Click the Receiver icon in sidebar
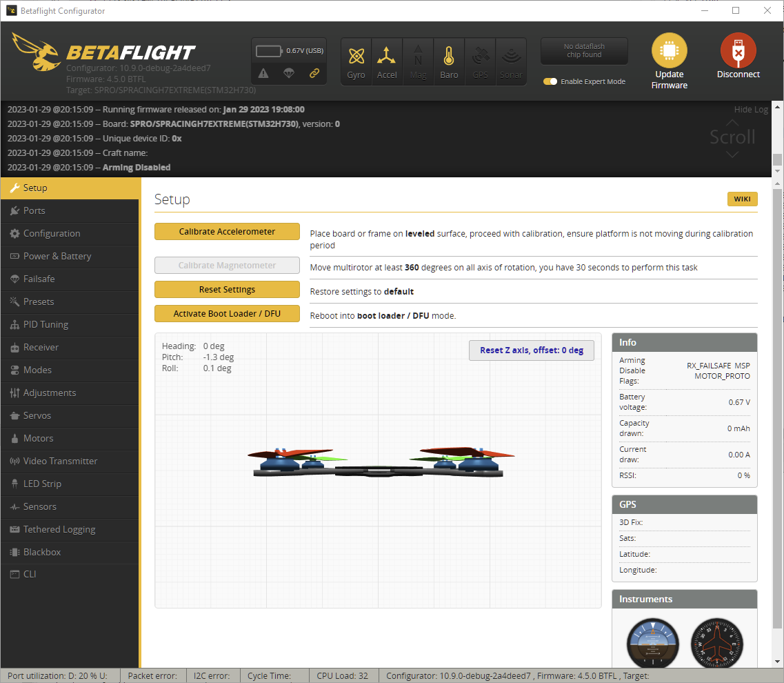Screen dimensions: 784x683 click(14, 347)
